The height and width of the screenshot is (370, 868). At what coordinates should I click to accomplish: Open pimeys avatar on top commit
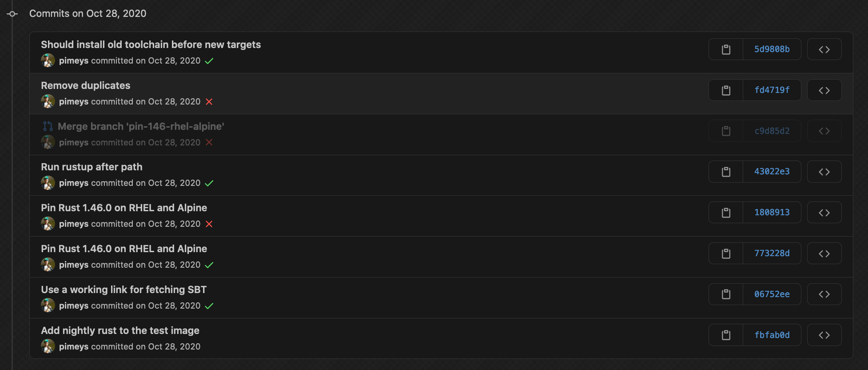point(48,60)
